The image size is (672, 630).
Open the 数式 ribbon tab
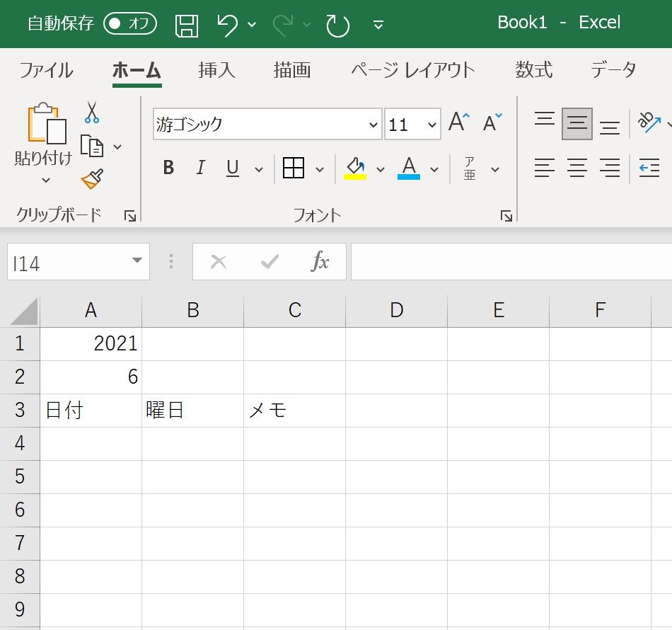(533, 70)
